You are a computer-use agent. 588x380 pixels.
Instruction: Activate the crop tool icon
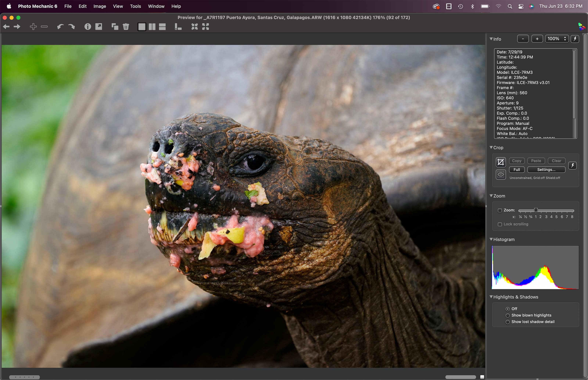501,162
